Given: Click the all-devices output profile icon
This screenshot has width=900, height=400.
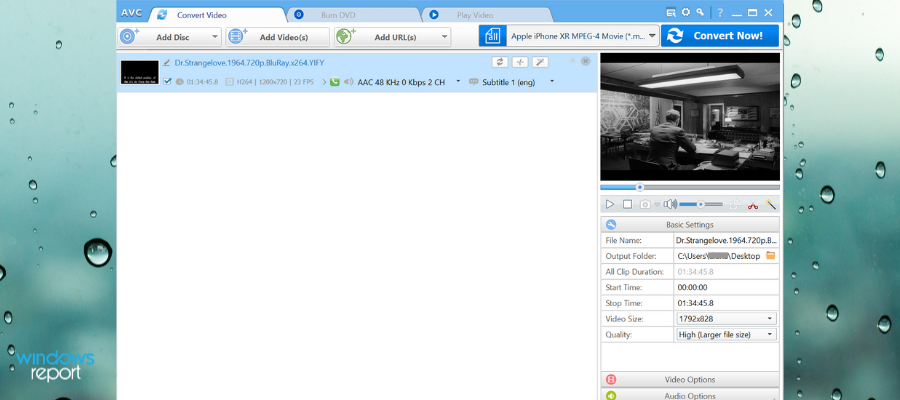Looking at the screenshot, I should tap(492, 36).
